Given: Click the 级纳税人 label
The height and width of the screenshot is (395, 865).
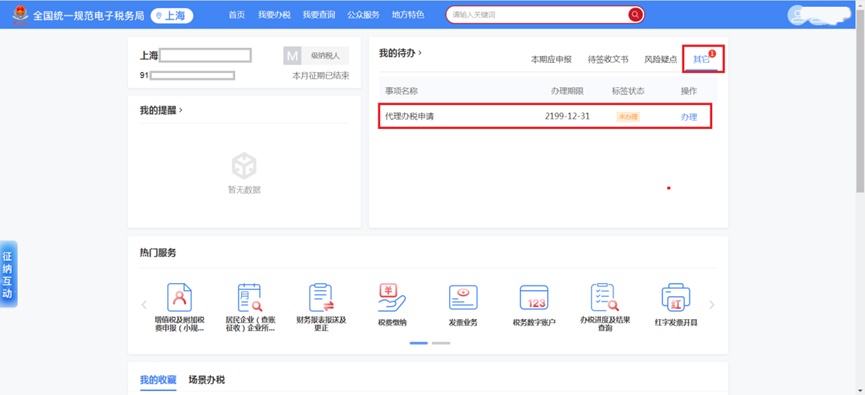Looking at the screenshot, I should (x=325, y=56).
